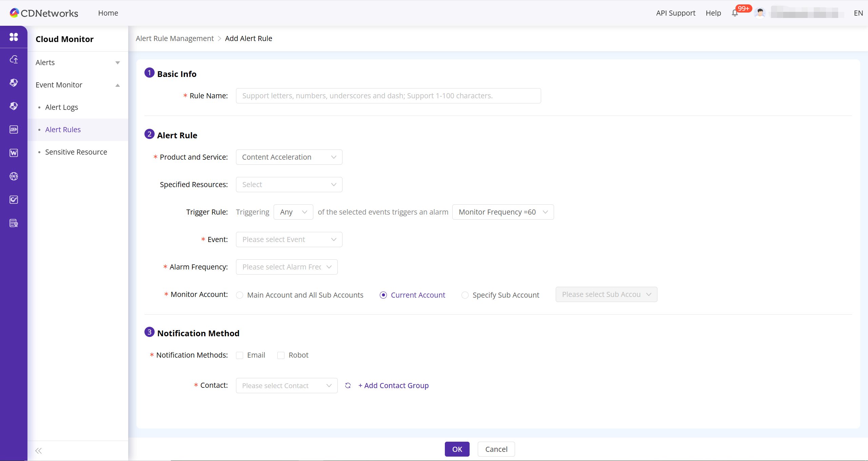Click the Add Contact Group link
Image resolution: width=868 pixels, height=461 pixels.
point(393,385)
